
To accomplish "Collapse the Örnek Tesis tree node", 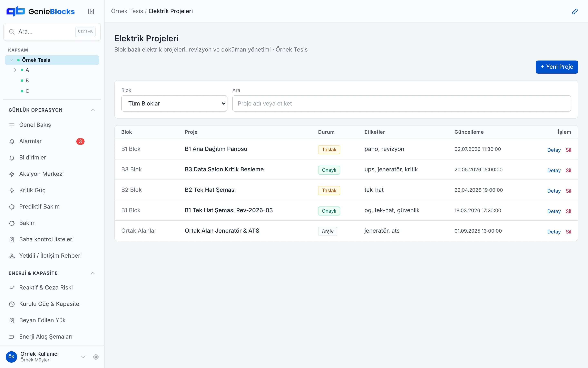I will (x=11, y=60).
